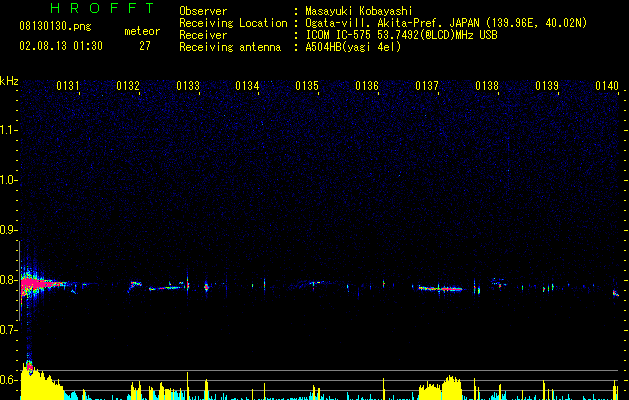Click the 0136 time marker
The height and width of the screenshot is (400, 629).
click(367, 86)
